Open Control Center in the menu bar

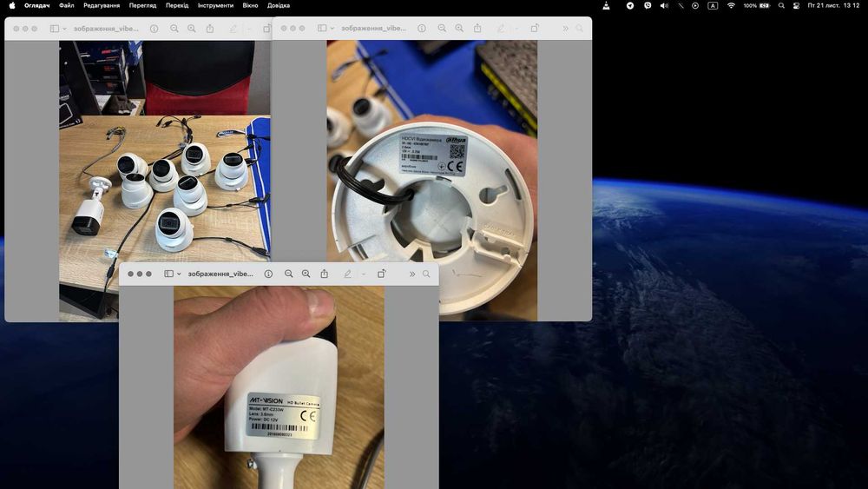tap(796, 5)
